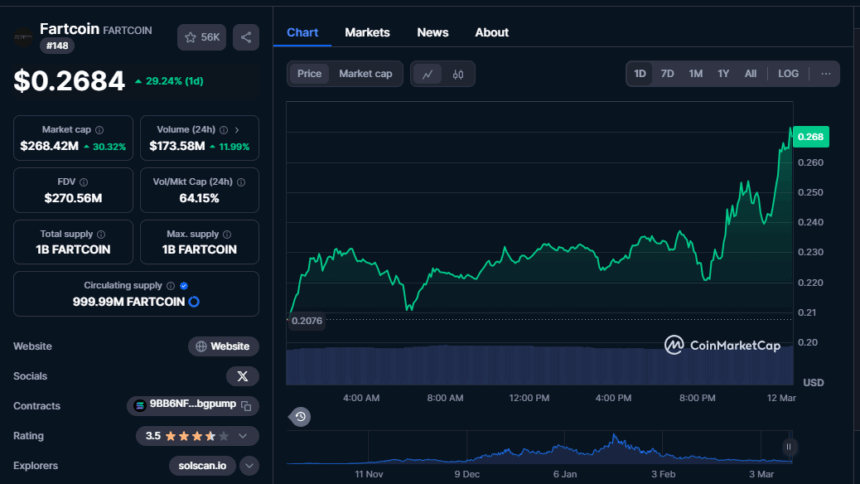Click CoinMarketCap logo on chart

click(722, 345)
